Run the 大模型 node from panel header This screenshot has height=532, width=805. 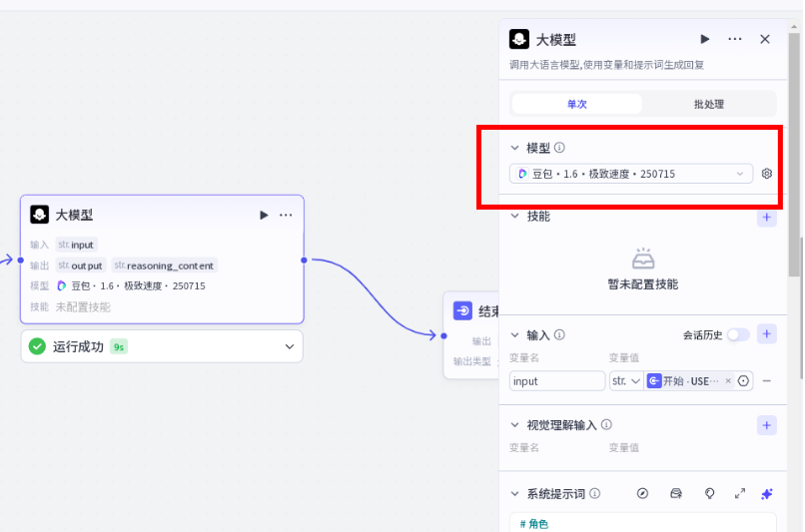[x=704, y=39]
